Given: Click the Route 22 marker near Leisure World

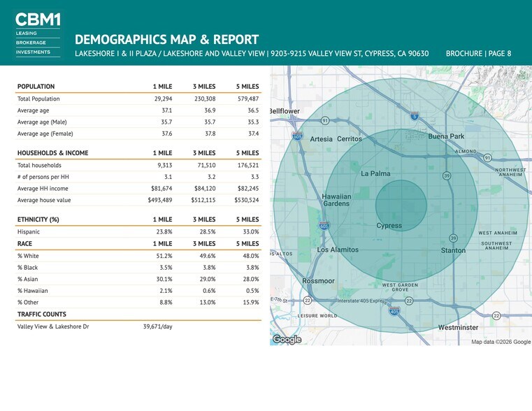Looking at the screenshot, I should [x=308, y=301].
